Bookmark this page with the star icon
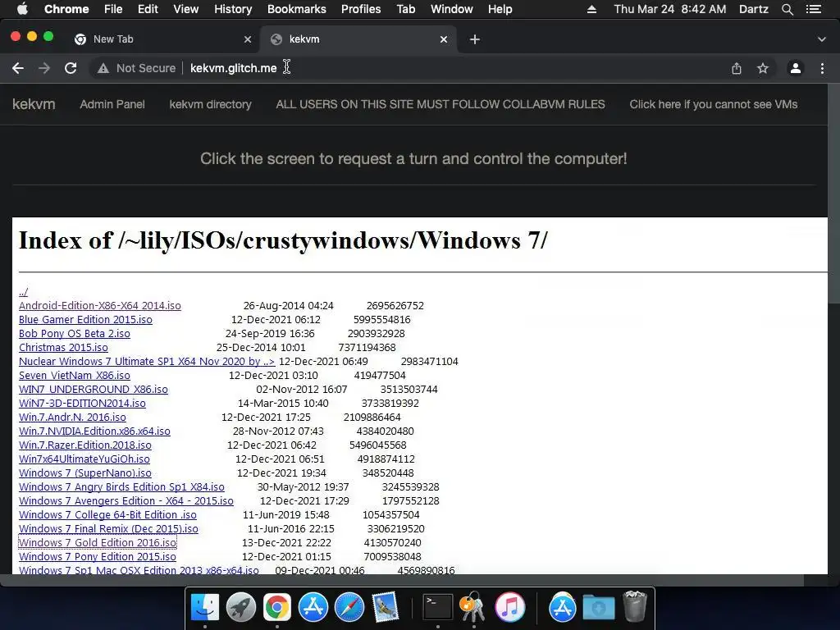Screen dimensions: 840x630 coord(763,68)
